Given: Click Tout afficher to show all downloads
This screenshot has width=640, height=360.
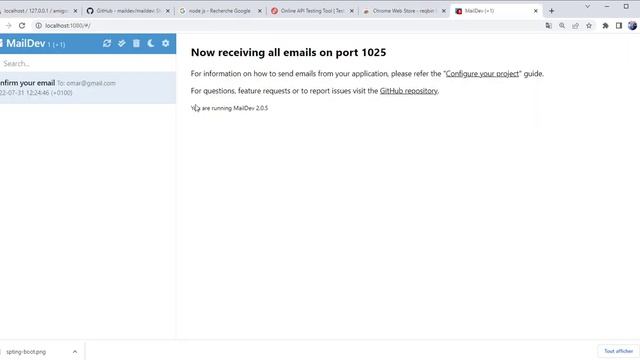Looking at the screenshot, I should click(x=618, y=351).
